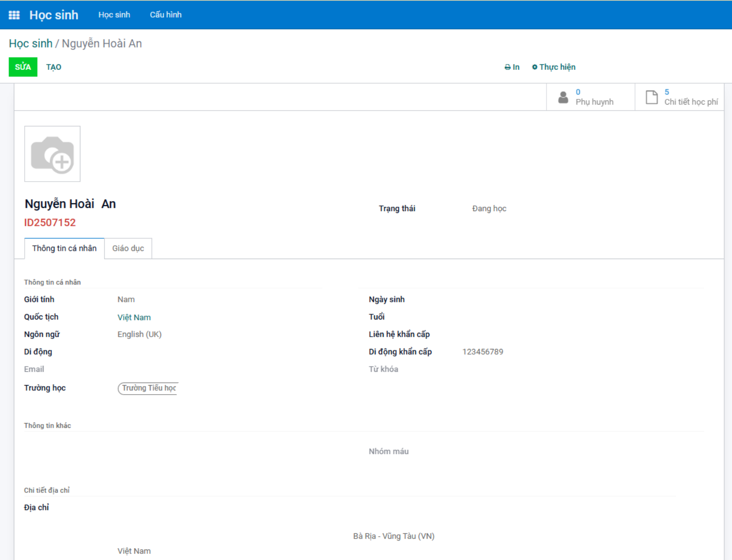
Task: Open the Học sinh top menu
Action: click(x=114, y=15)
